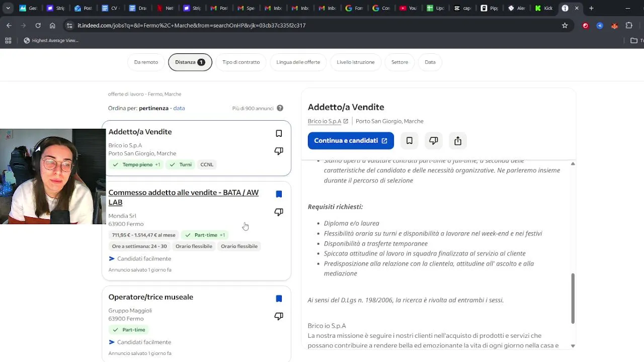Open a new browser tab
This screenshot has height=362, width=644.
[591, 8]
